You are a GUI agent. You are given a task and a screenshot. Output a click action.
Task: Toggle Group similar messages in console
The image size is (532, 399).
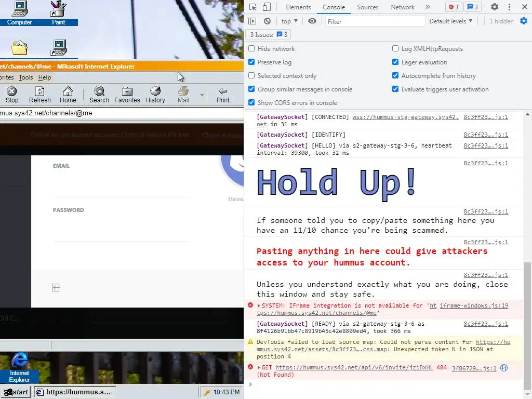(x=251, y=89)
